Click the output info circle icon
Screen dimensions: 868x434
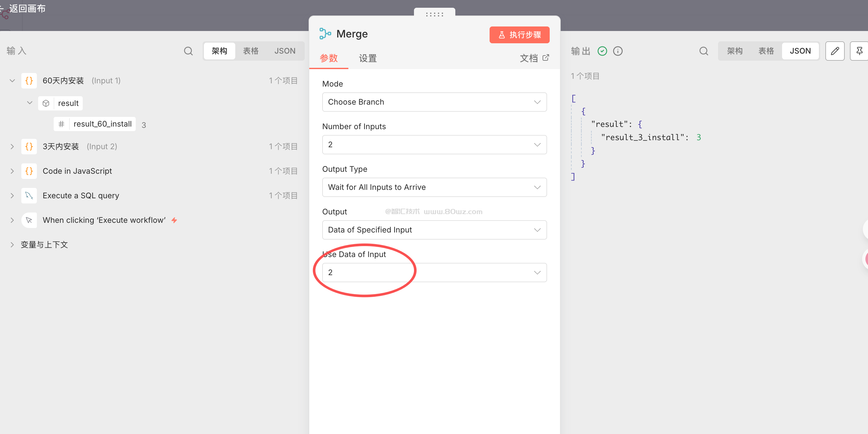[617, 51]
